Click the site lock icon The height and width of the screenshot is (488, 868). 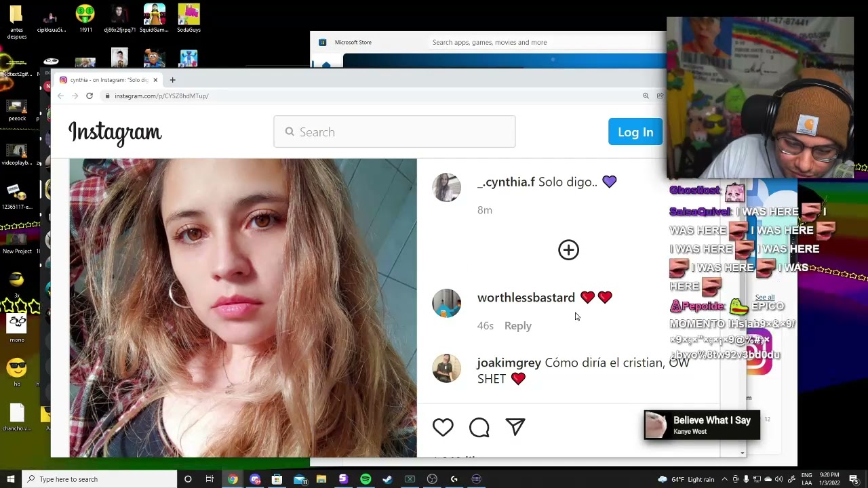click(107, 96)
